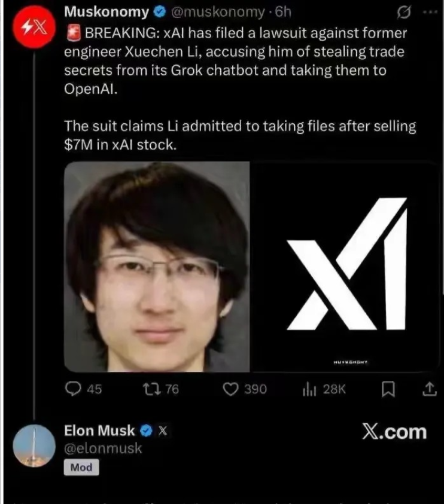This screenshot has height=504, width=444.
Task: Click the Elon Musk display name
Action: pyautogui.click(x=99, y=430)
